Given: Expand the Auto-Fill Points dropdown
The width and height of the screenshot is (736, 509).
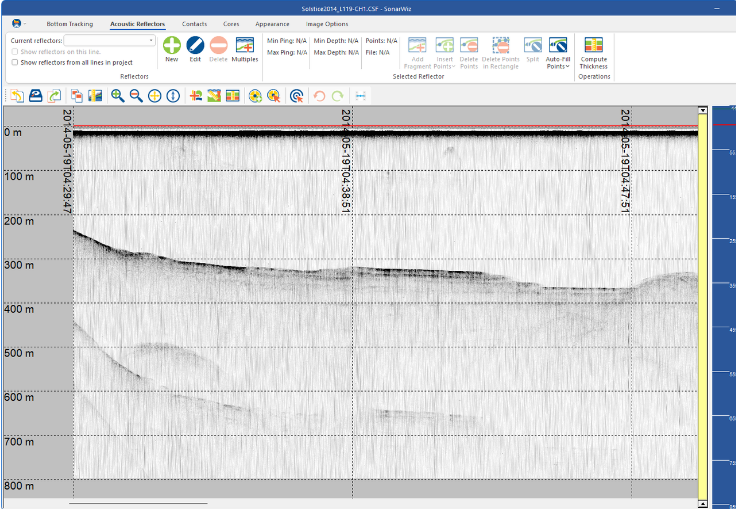Looking at the screenshot, I should pos(558,66).
